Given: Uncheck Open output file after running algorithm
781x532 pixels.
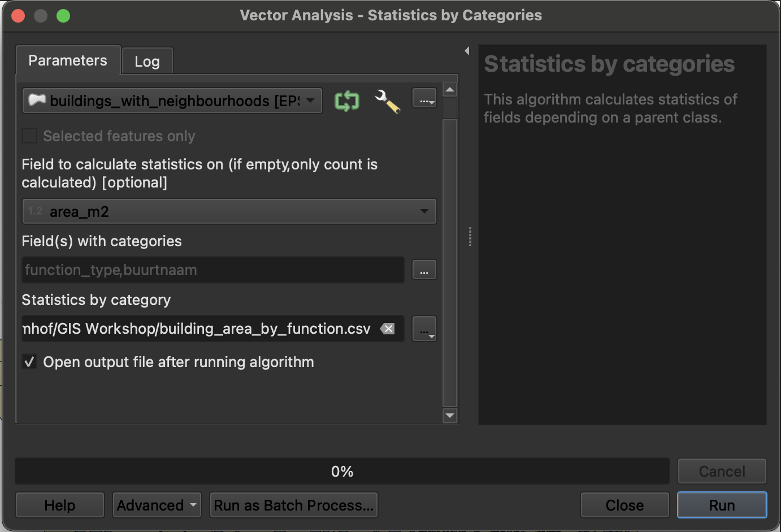Looking at the screenshot, I should 29,362.
